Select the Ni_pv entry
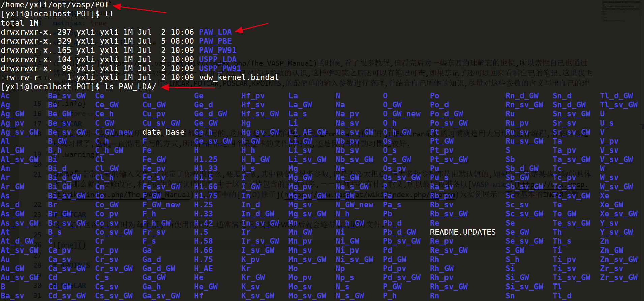 point(347,250)
